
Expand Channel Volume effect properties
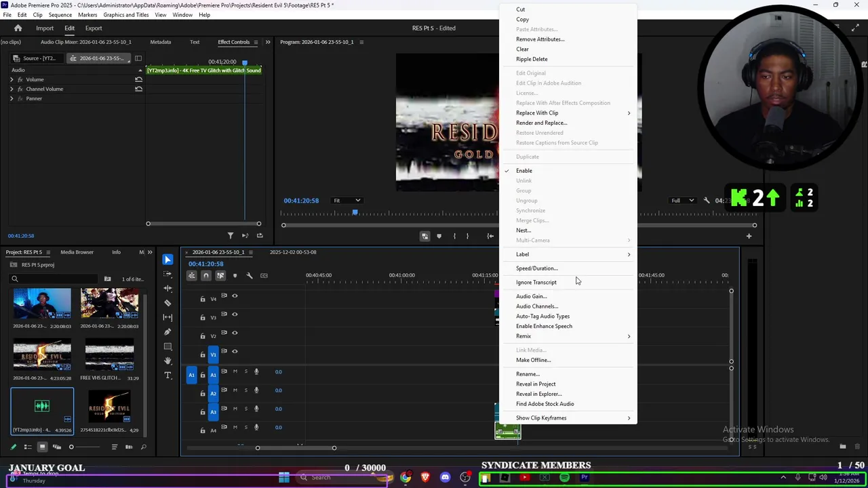(x=12, y=89)
